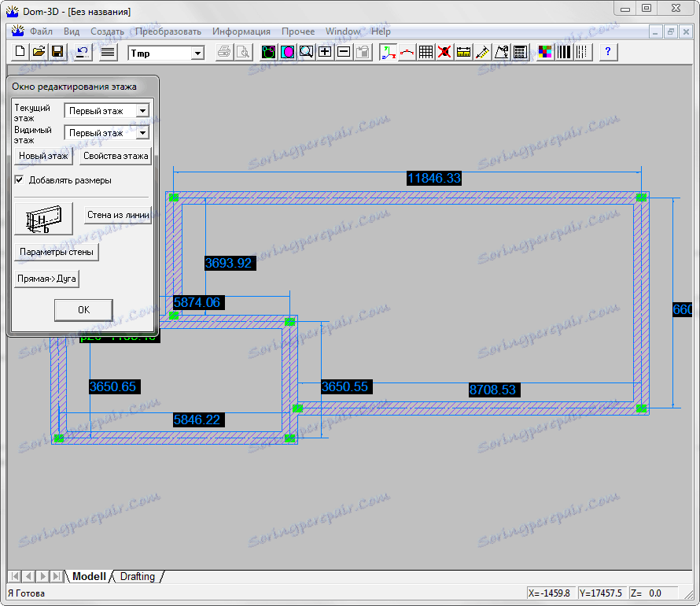The width and height of the screenshot is (700, 606).
Task: Select the 5846.22 dimension label
Action: pyautogui.click(x=198, y=419)
